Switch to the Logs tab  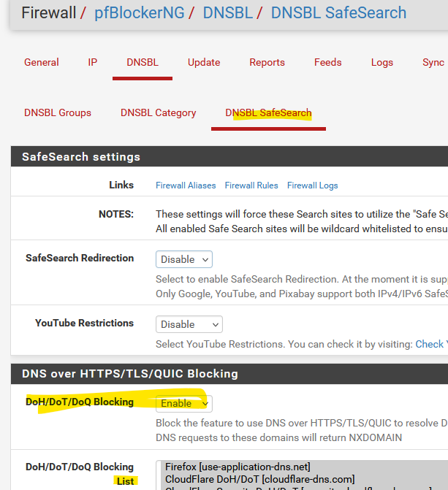(x=381, y=63)
